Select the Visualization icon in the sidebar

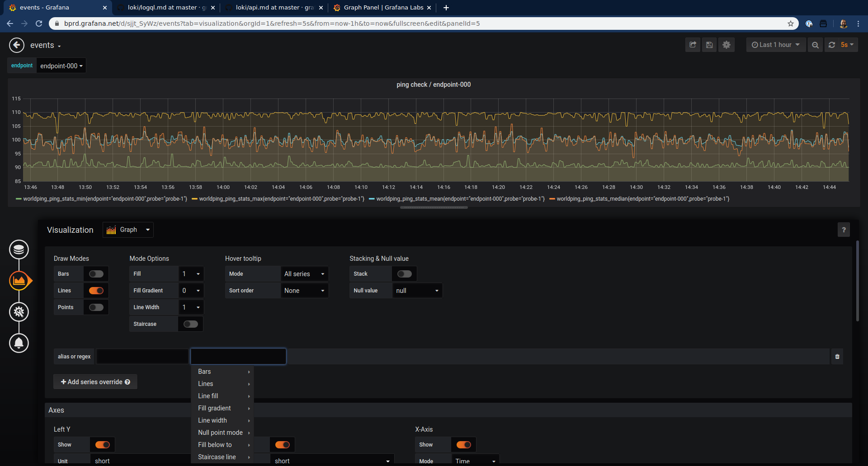pyautogui.click(x=19, y=280)
